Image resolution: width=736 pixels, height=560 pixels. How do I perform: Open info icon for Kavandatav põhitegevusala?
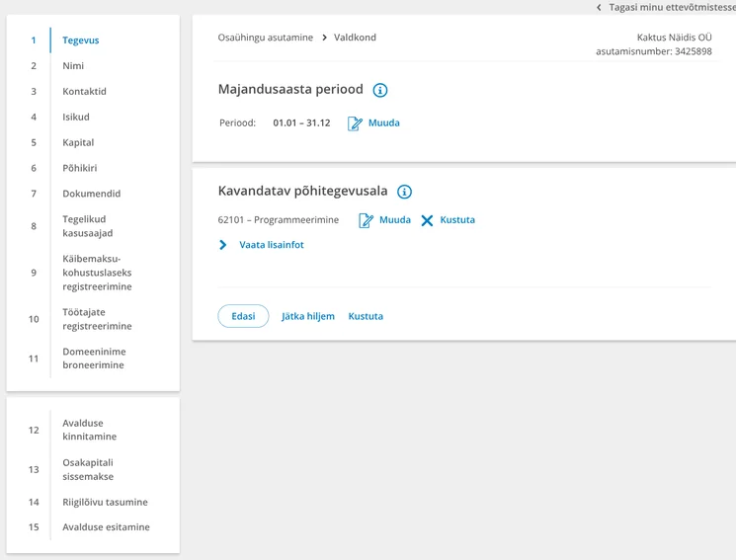point(404,192)
